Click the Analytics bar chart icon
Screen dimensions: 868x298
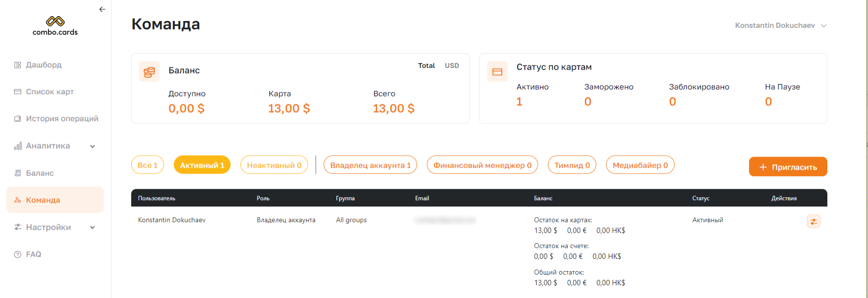18,146
